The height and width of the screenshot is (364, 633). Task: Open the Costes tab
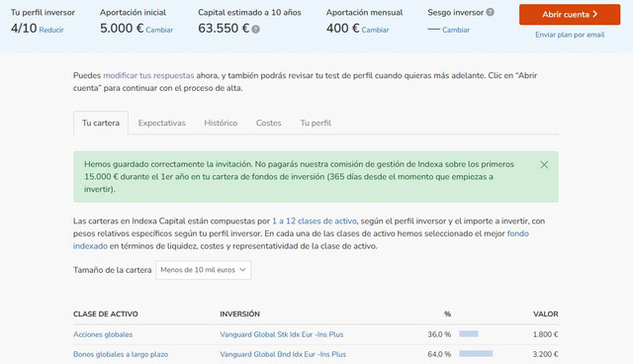(x=268, y=123)
